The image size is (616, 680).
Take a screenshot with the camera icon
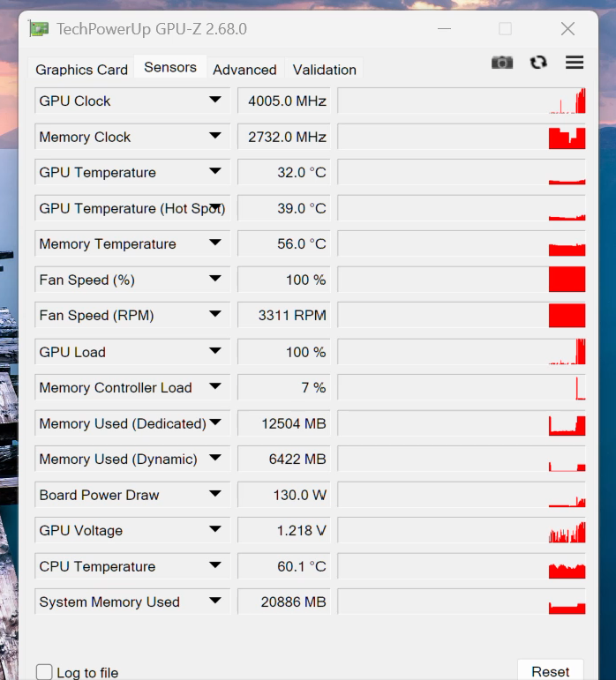click(x=502, y=63)
